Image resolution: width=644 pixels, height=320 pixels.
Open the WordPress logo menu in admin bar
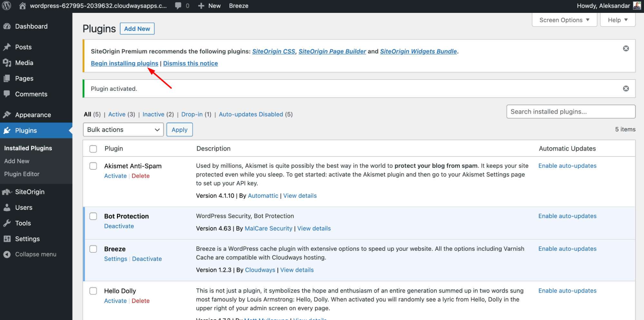point(6,5)
